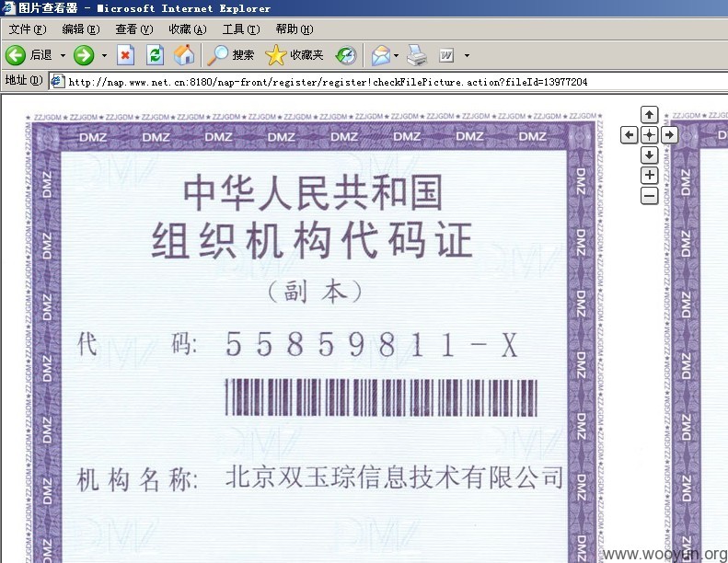
Task: Pan the image left with arrow button
Action: [x=630, y=135]
